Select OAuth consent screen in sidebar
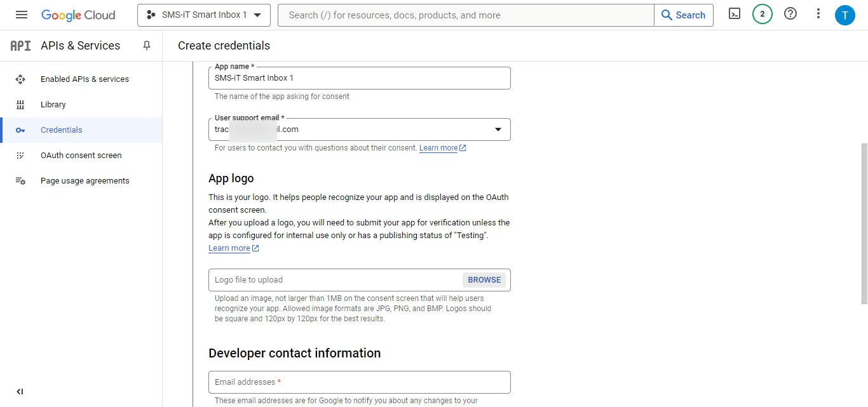Viewport: 868px width, 407px height. tap(81, 156)
